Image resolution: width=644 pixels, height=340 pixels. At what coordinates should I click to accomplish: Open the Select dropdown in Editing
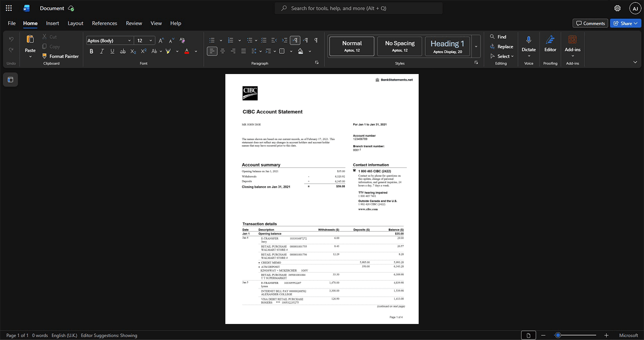coord(502,56)
